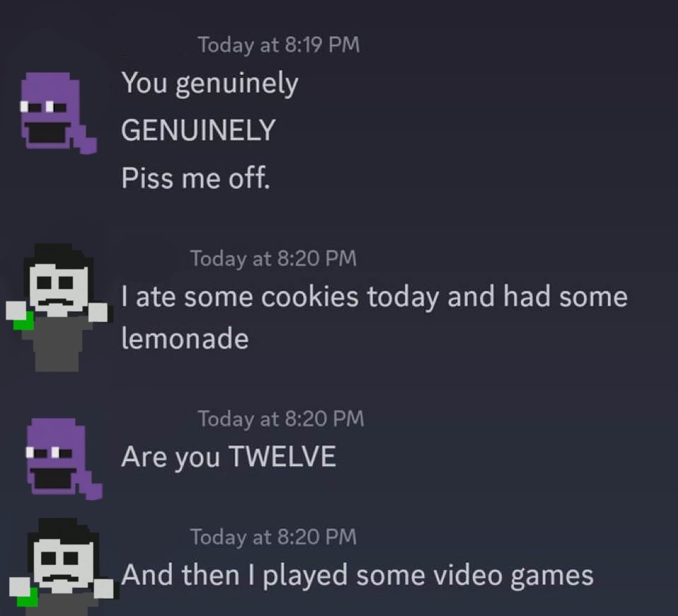The width and height of the screenshot is (678, 616).
Task: Click the message 'Are you TWELVE'
Action: 229,457
